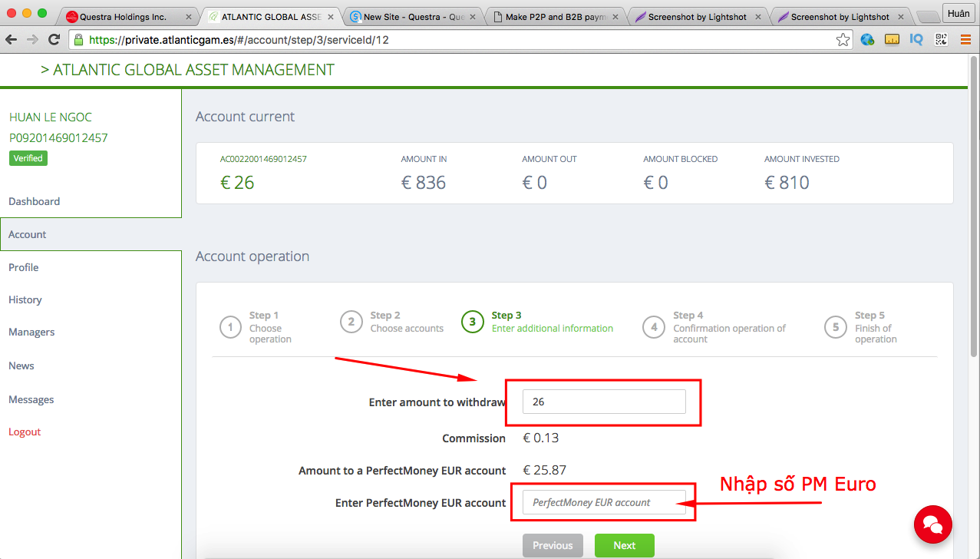Close the first Screenshot by Lightshot tab
980x559 pixels.
[x=757, y=17]
